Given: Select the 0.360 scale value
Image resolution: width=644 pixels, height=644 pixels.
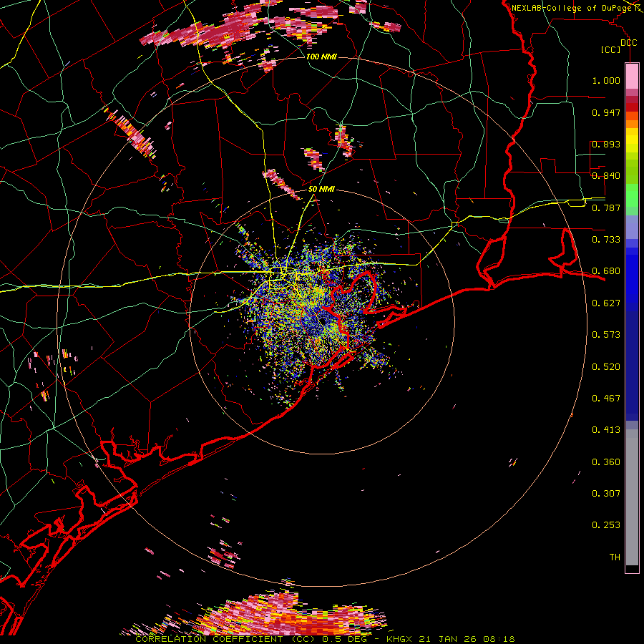Looking at the screenshot, I should pyautogui.click(x=606, y=462).
